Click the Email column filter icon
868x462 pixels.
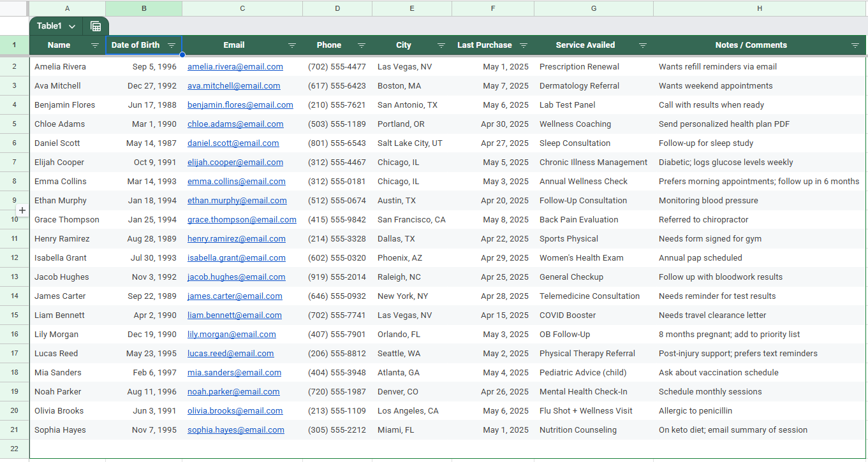pyautogui.click(x=292, y=45)
